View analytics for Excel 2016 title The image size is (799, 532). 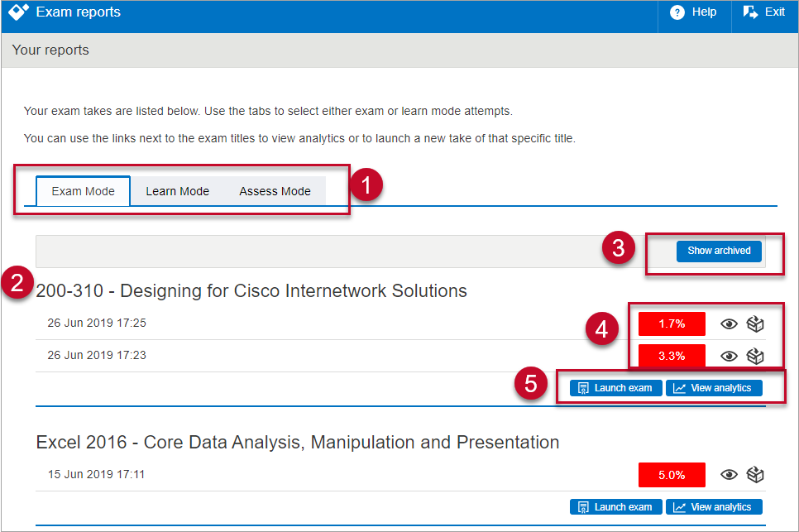713,507
